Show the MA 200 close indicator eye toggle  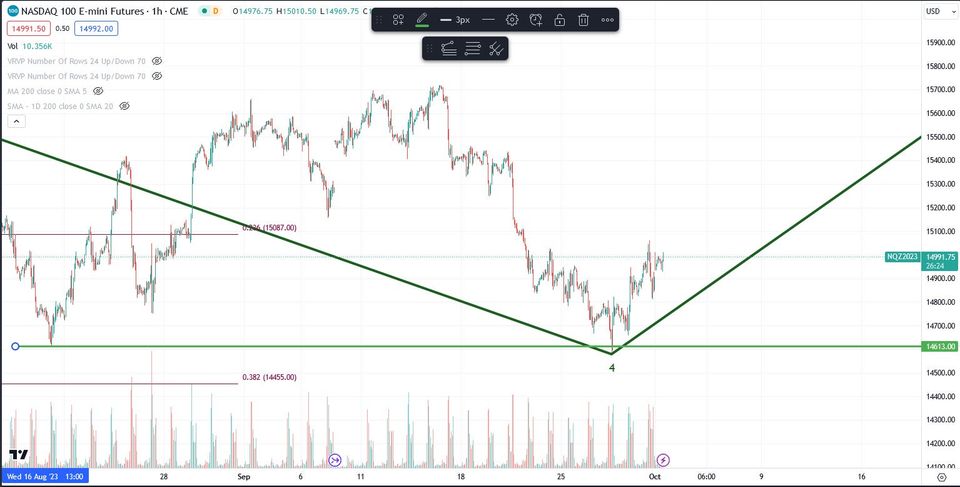click(x=98, y=91)
